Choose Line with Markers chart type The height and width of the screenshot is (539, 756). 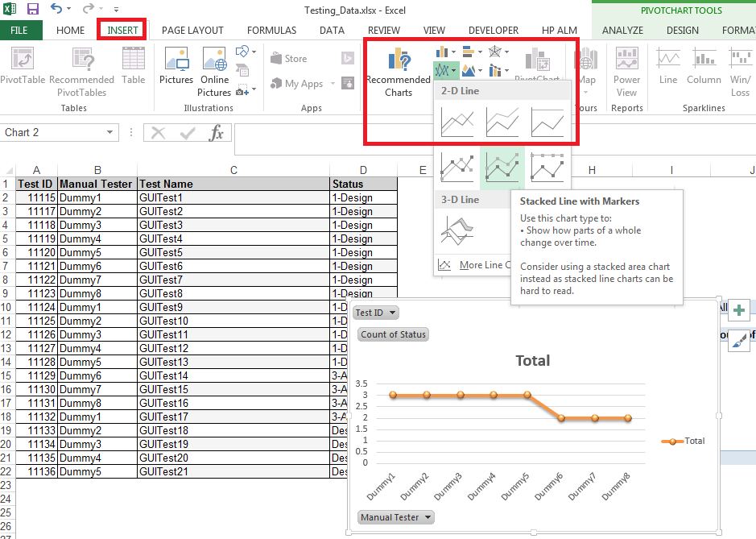pyautogui.click(x=457, y=167)
